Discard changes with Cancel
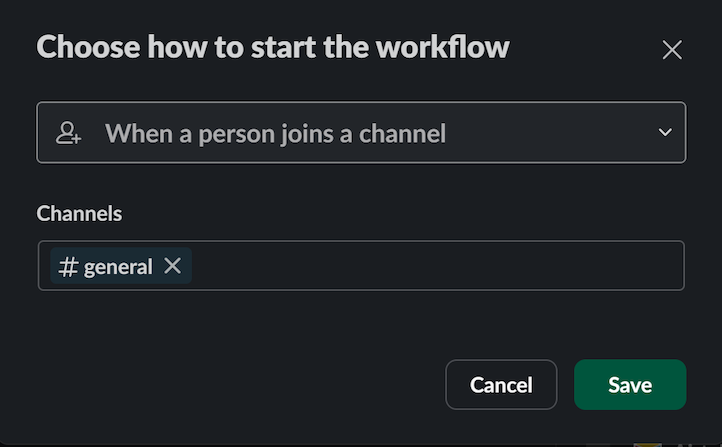 point(501,385)
